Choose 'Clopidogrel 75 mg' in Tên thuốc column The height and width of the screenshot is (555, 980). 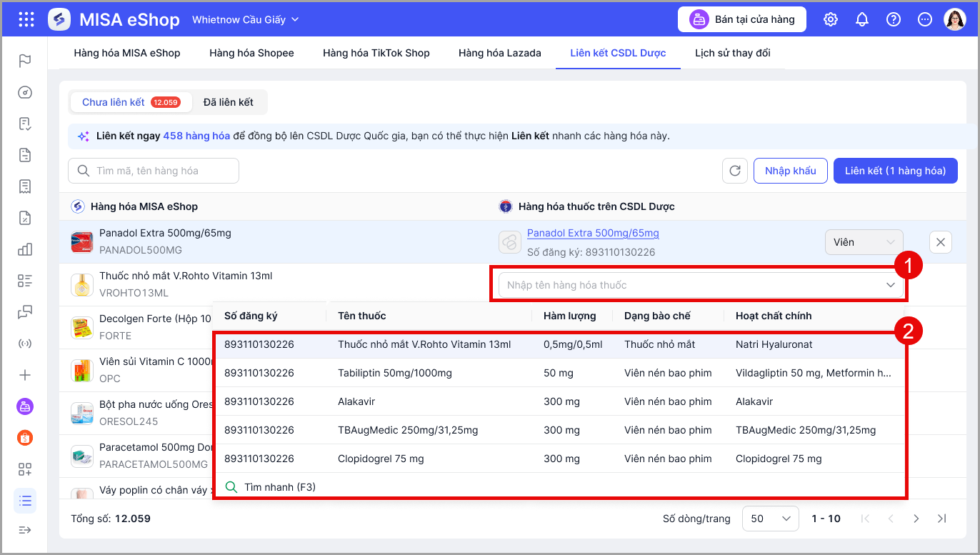pyautogui.click(x=381, y=459)
